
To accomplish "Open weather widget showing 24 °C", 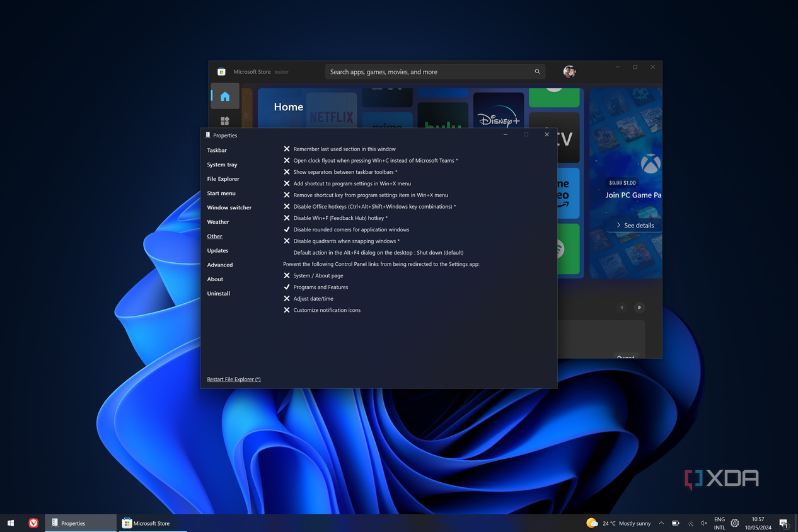I will 618,523.
